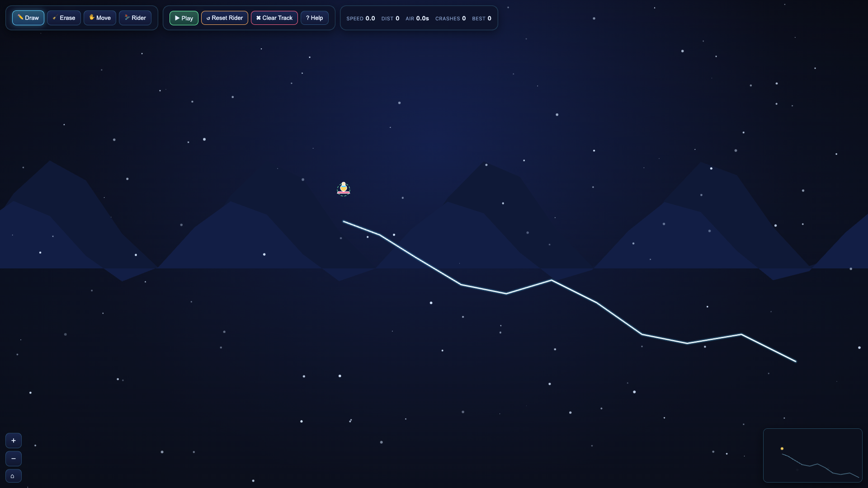The image size is (868, 488).
Task: Select the Draw pencil tool
Action: (28, 18)
